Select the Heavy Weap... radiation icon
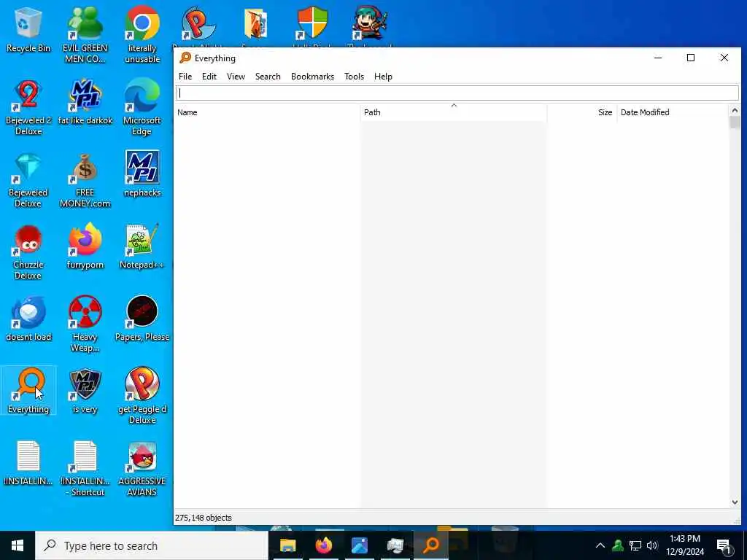 85,324
